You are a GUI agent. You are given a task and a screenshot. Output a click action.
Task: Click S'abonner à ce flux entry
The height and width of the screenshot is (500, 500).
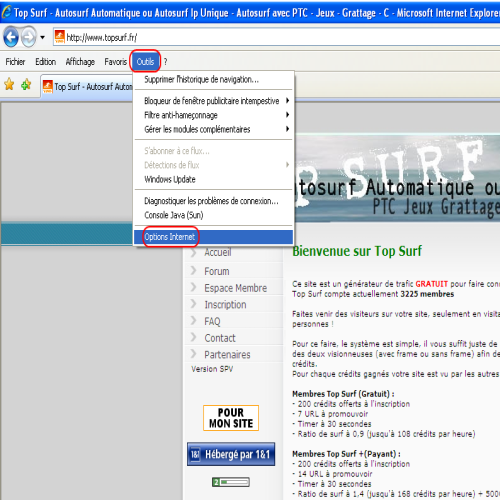[213, 151]
